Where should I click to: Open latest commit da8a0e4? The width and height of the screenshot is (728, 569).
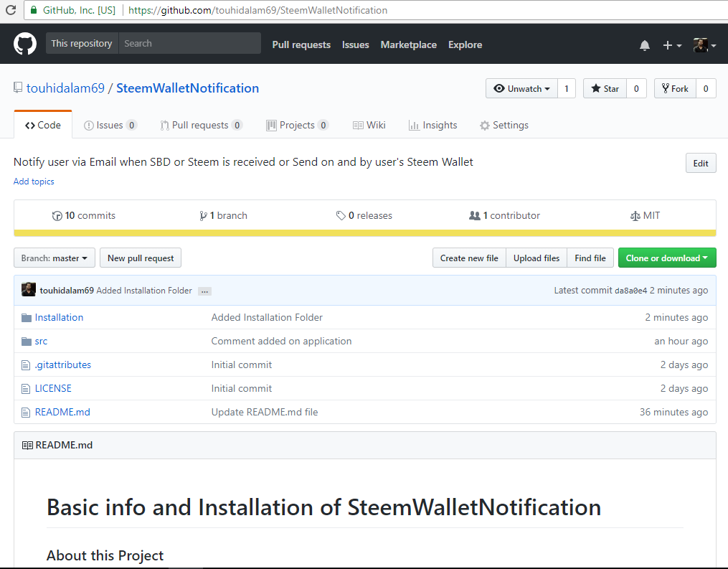tap(630, 291)
